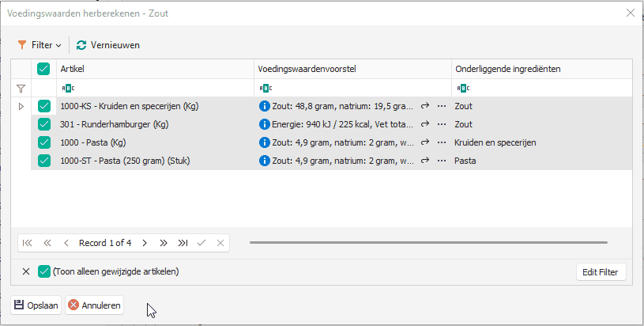
Task: Click the Vernieuwen refresh icon
Action: (81, 45)
